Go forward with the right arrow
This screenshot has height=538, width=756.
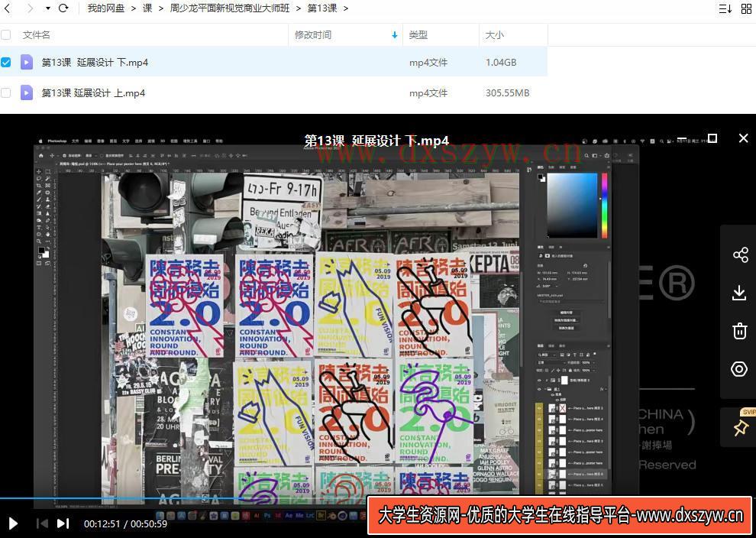30,8
